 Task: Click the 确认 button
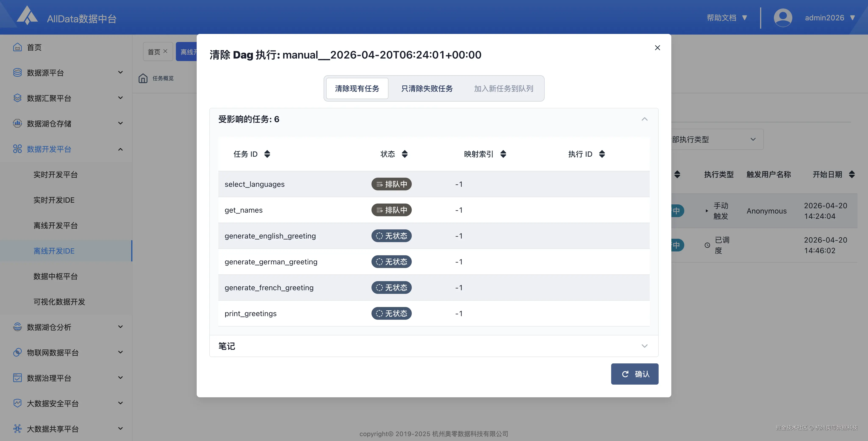tap(634, 374)
